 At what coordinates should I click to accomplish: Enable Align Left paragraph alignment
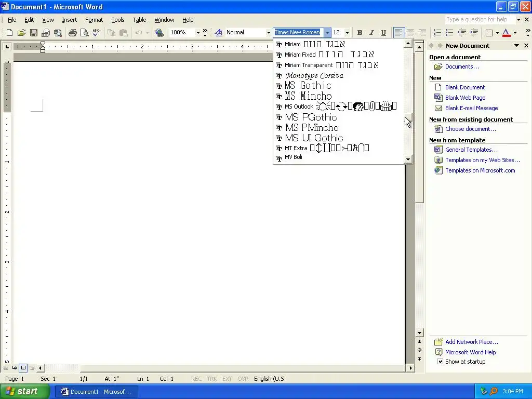(398, 33)
